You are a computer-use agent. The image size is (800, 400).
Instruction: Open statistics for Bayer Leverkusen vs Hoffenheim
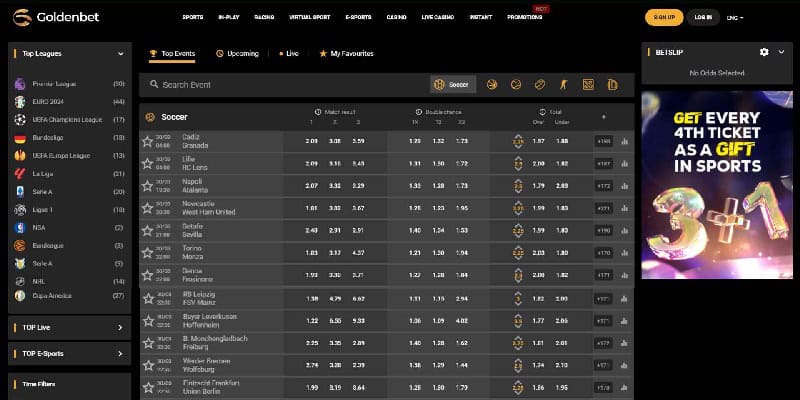pos(624,321)
